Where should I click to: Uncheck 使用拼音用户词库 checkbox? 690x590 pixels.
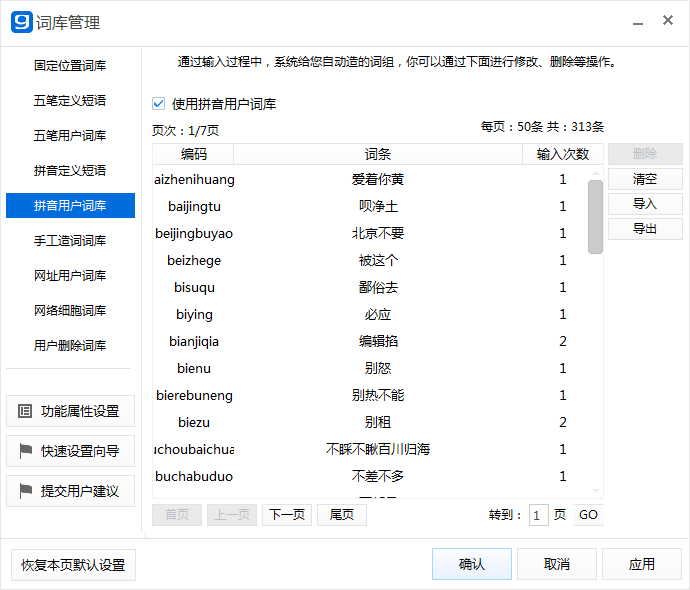click(159, 103)
